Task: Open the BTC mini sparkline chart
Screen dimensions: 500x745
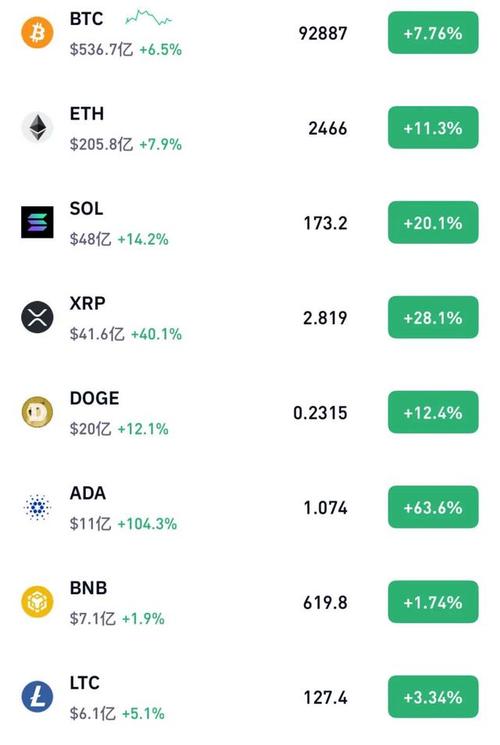Action: pyautogui.click(x=149, y=18)
